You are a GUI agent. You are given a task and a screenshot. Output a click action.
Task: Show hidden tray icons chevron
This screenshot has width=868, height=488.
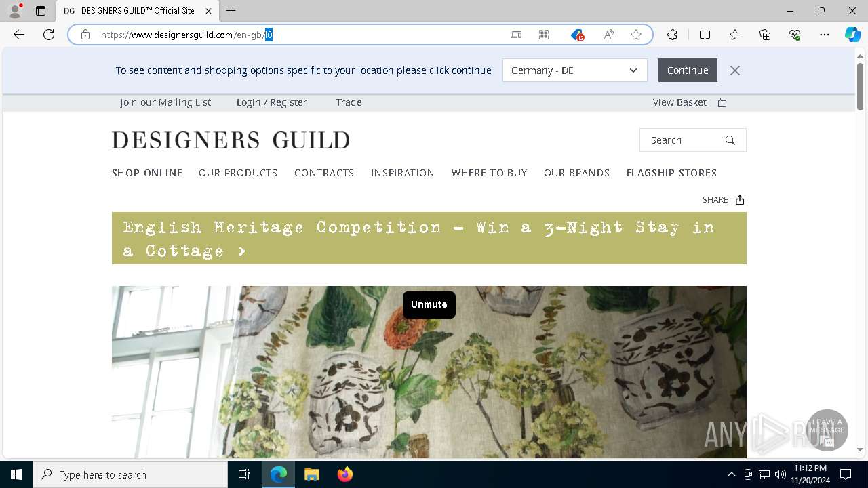tap(731, 474)
